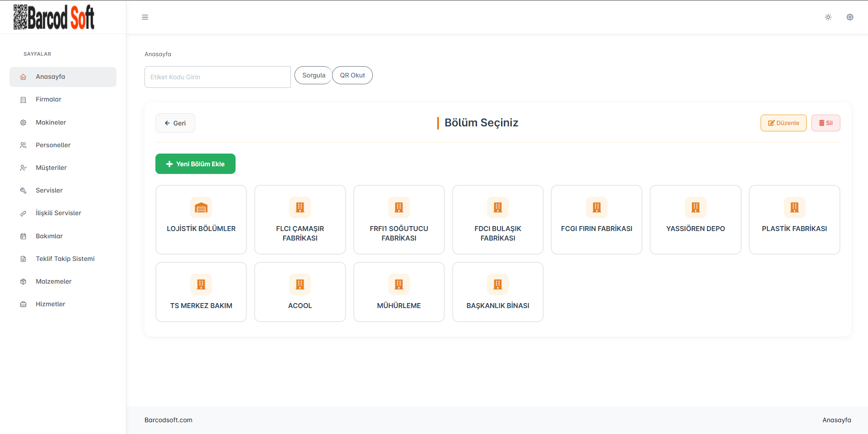Select the LOJİSTİK BÖLÜMLER warehouse icon
Screen dimensions: 868x434
coord(201,207)
